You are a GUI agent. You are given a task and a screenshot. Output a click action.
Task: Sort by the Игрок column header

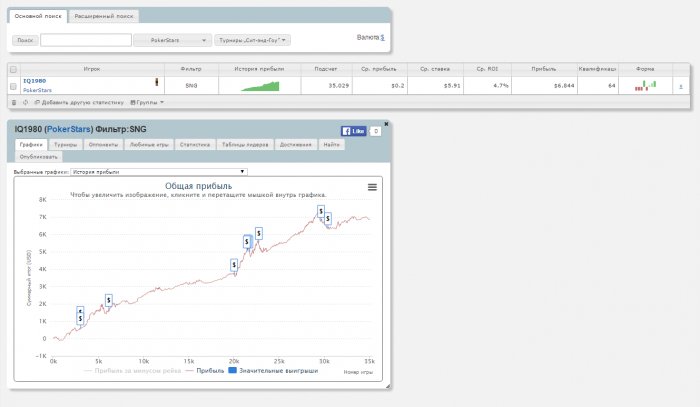[92, 69]
